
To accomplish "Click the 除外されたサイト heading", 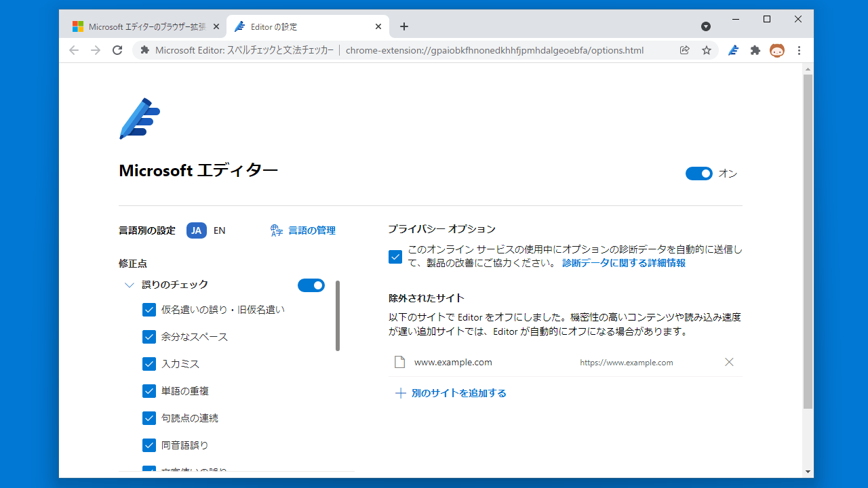I will (427, 298).
